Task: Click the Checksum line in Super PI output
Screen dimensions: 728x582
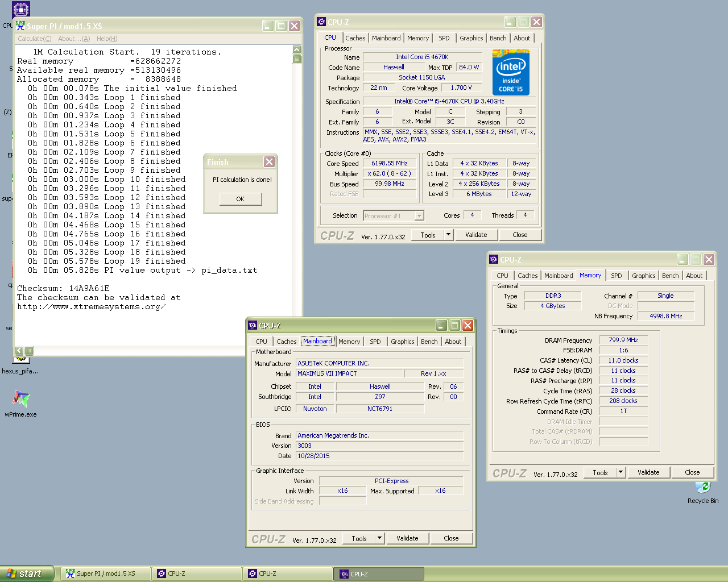Action: (x=63, y=288)
